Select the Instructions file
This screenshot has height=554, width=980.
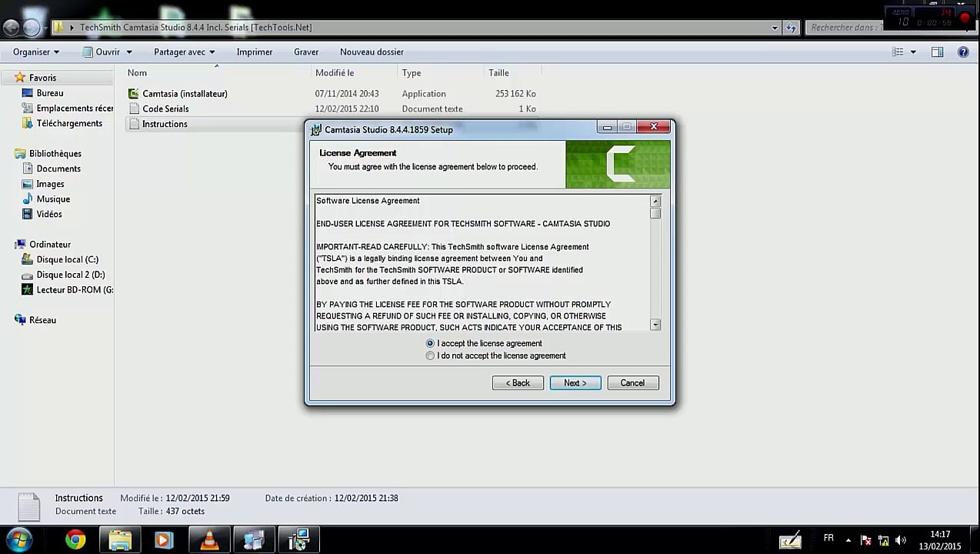tap(165, 124)
